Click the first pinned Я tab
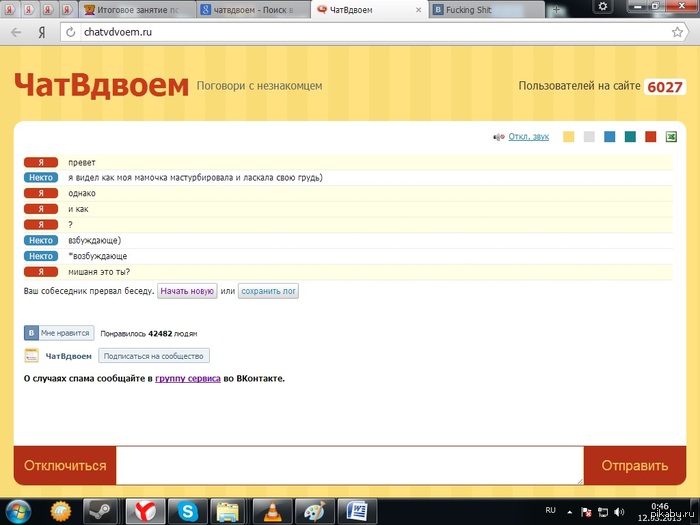 (x=9, y=10)
